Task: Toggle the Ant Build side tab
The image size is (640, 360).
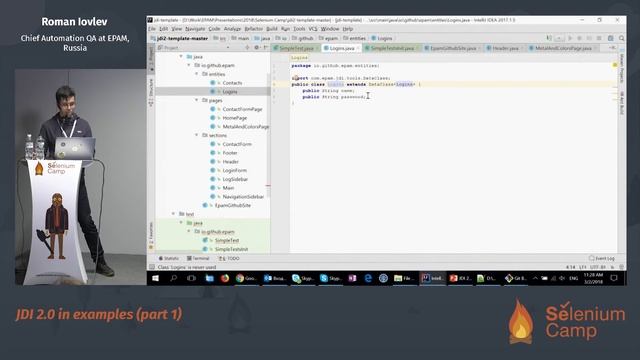Action: click(x=622, y=103)
